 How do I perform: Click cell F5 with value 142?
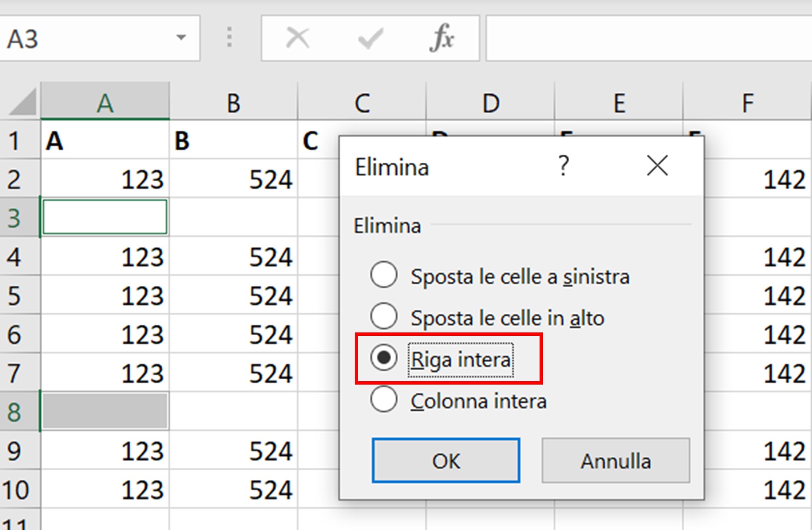pos(758,295)
